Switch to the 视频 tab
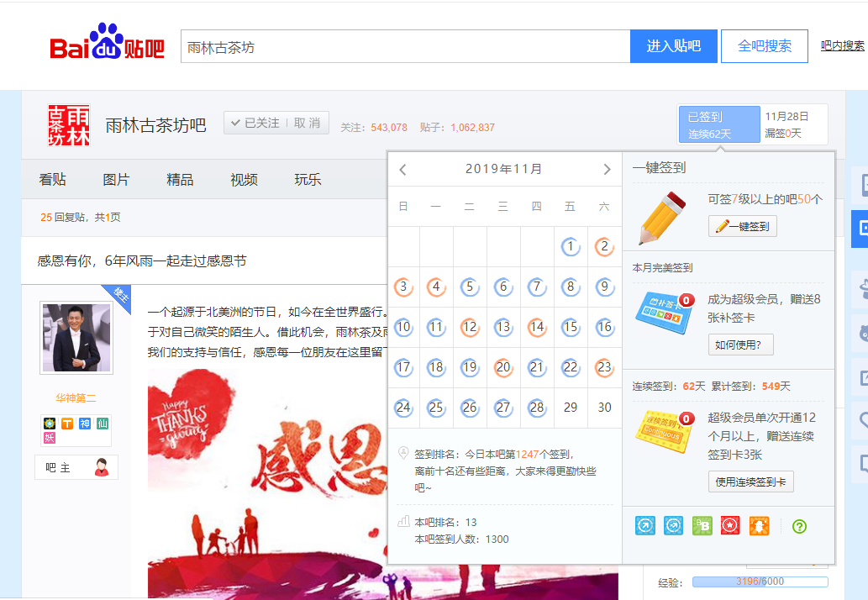The image size is (868, 600). (245, 179)
